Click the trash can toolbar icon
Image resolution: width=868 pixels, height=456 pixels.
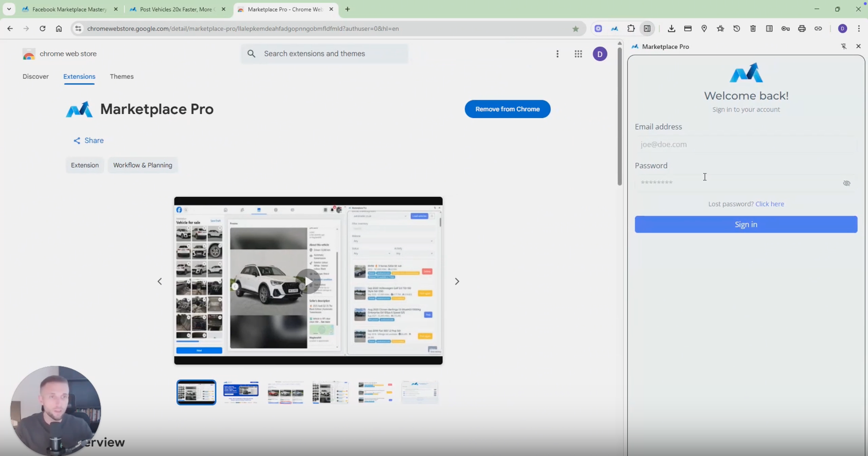click(x=753, y=28)
